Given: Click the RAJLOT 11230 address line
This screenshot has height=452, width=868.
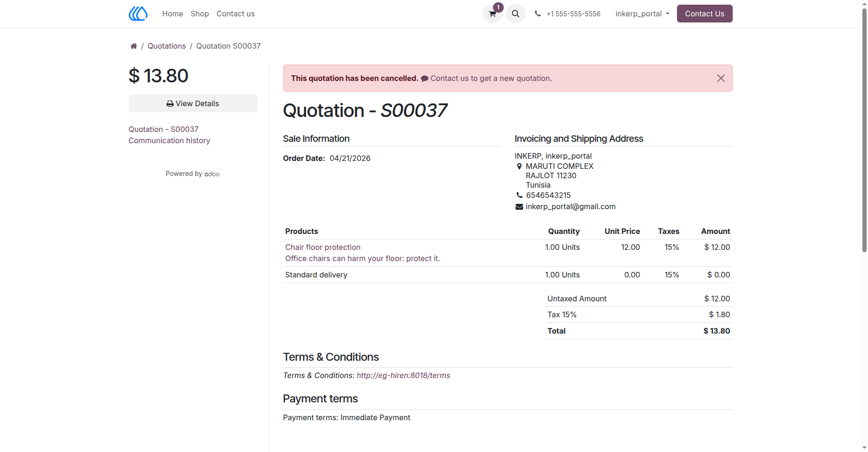Looking at the screenshot, I should click(551, 175).
